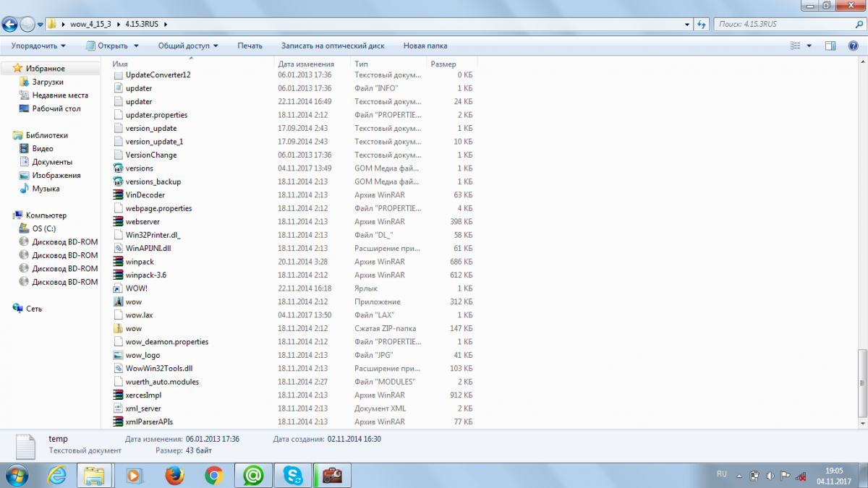Select the wow_logo JPG image icon

coord(119,355)
